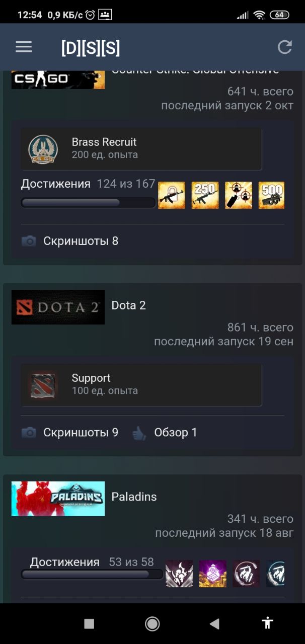Tap the refresh icon in header

(285, 47)
